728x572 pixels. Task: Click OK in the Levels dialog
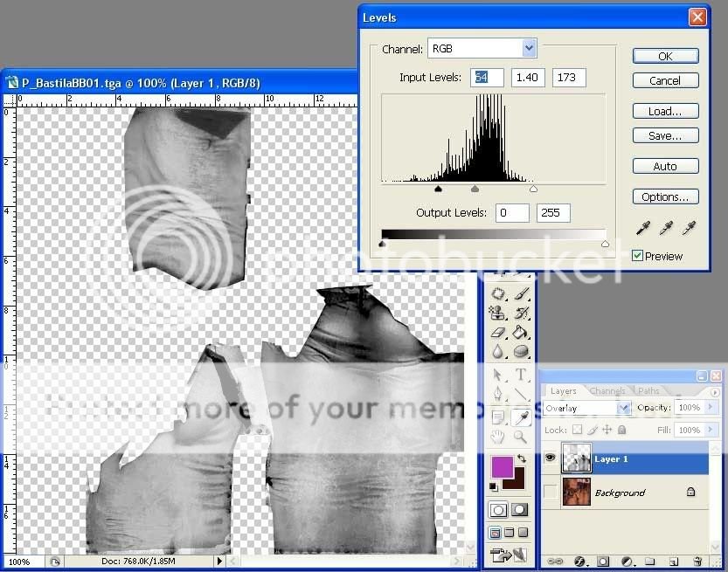665,56
